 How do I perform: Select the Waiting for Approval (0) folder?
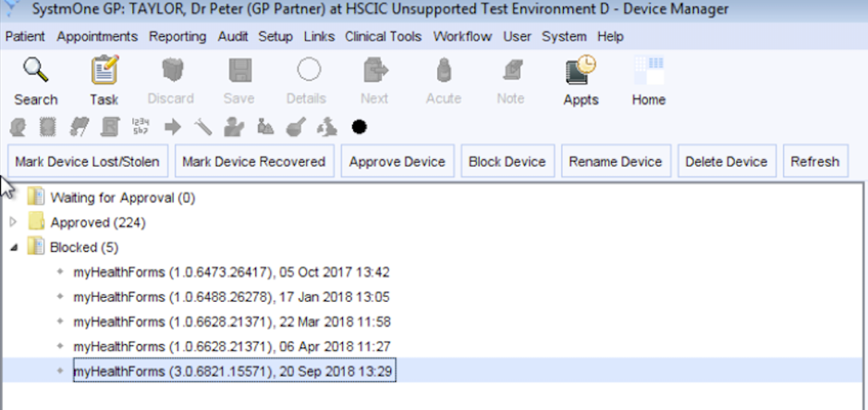tap(122, 197)
